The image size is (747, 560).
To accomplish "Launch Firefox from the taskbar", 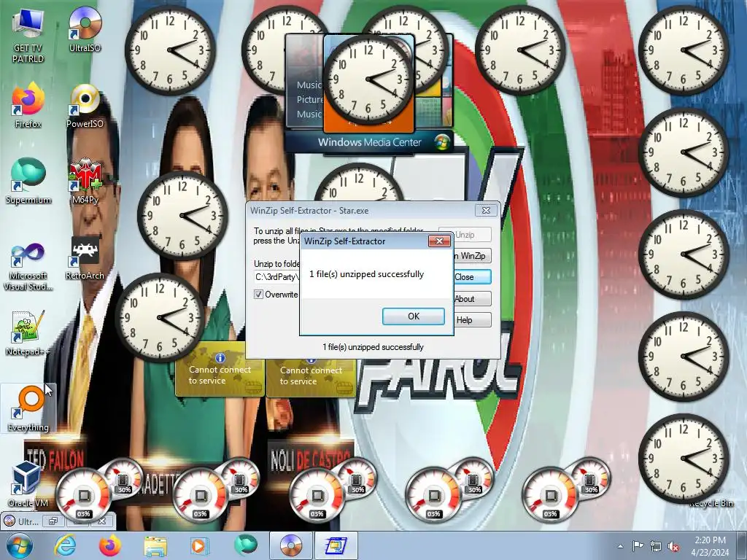I will [109, 545].
